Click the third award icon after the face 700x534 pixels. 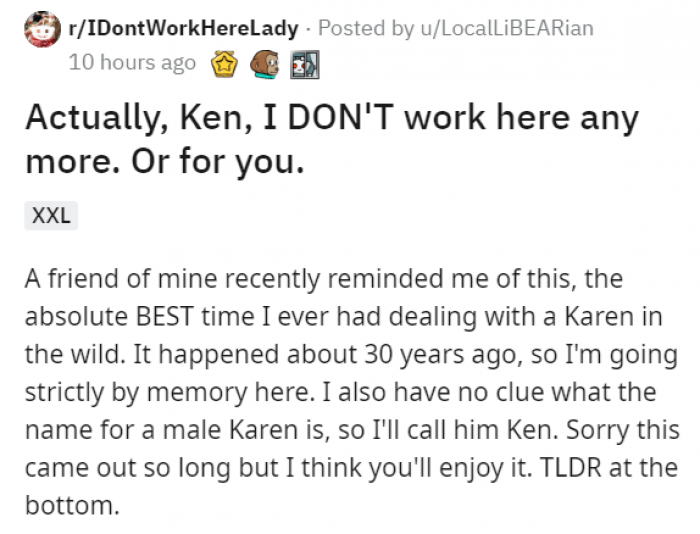pos(303,63)
